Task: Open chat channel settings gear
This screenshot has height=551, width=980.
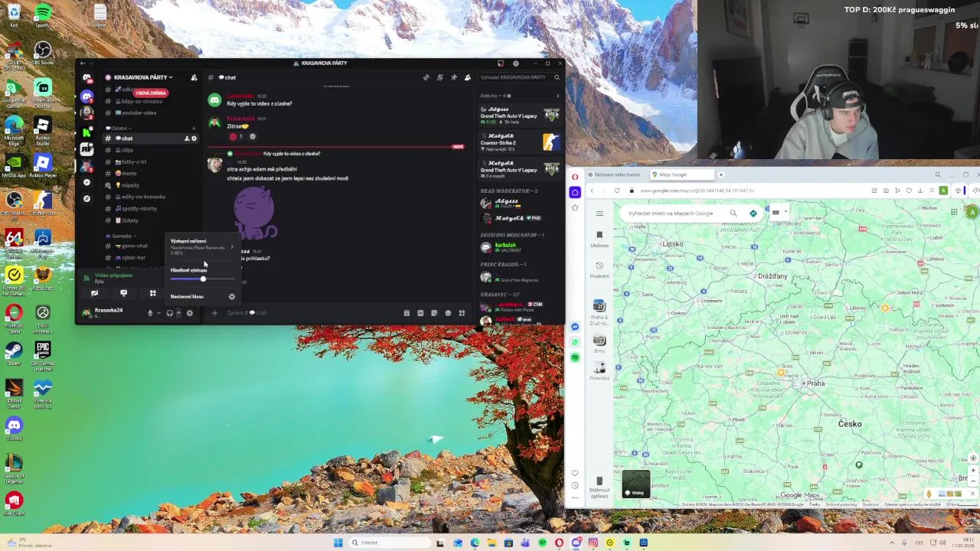Action: pyautogui.click(x=194, y=139)
